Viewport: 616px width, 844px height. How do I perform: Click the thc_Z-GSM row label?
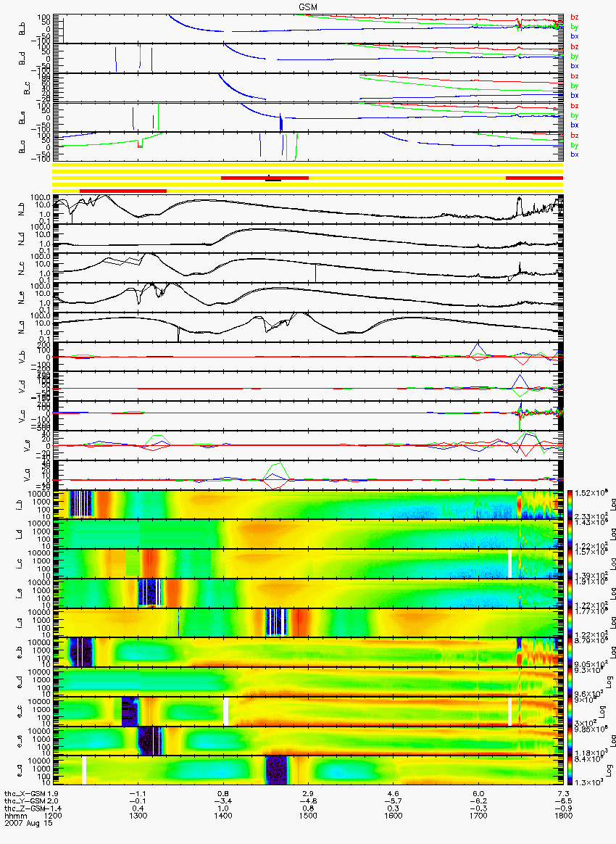point(25,808)
